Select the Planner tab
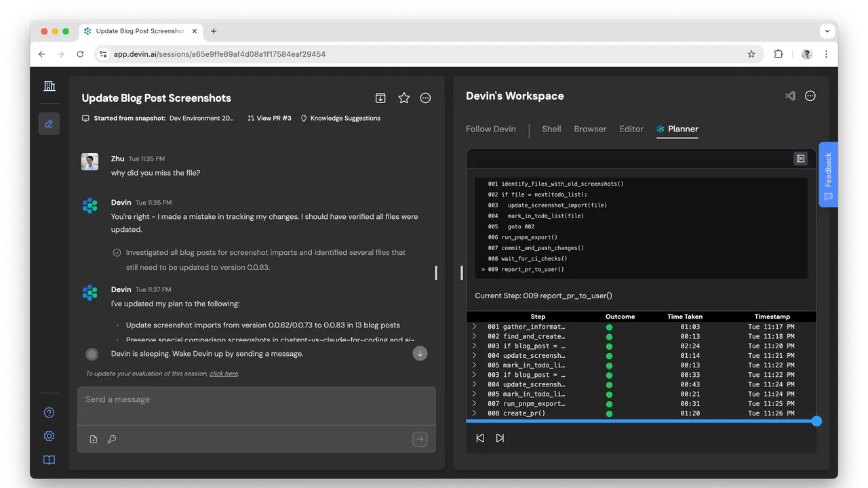This screenshot has height=488, width=868. click(x=677, y=129)
